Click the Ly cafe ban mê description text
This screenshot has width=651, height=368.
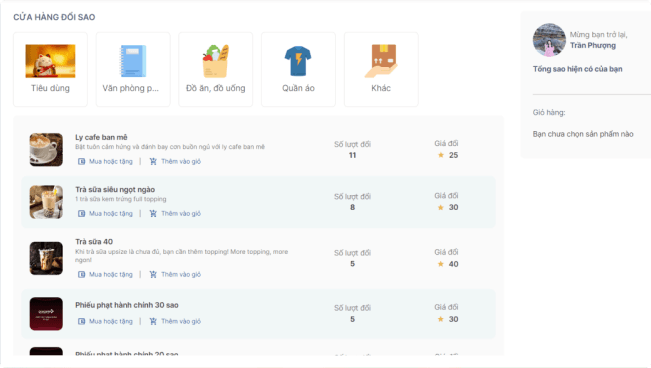coord(170,147)
